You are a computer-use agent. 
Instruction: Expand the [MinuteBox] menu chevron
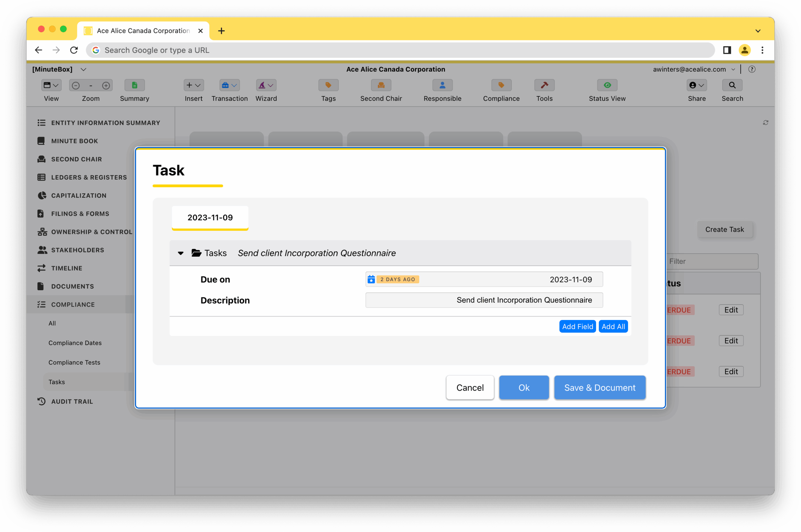tap(84, 69)
